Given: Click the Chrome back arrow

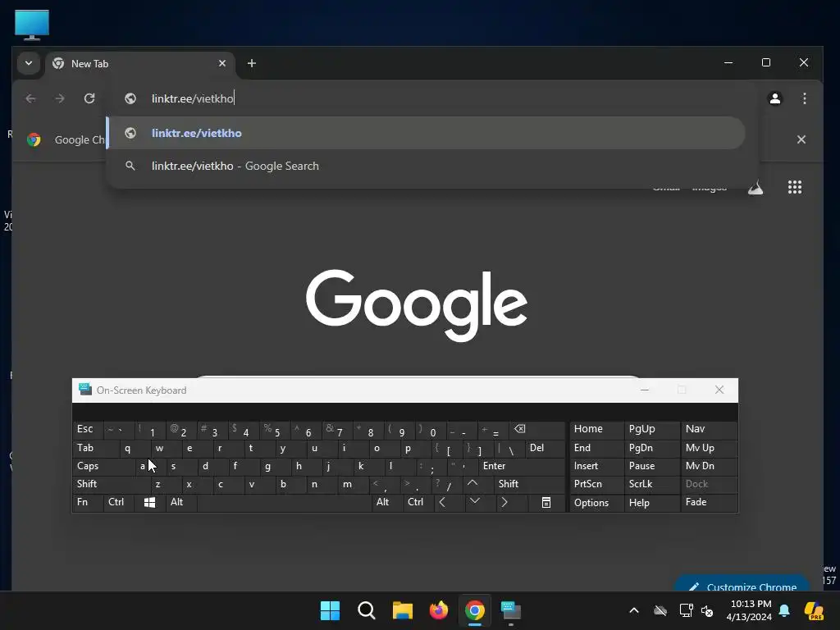Looking at the screenshot, I should point(31,98).
